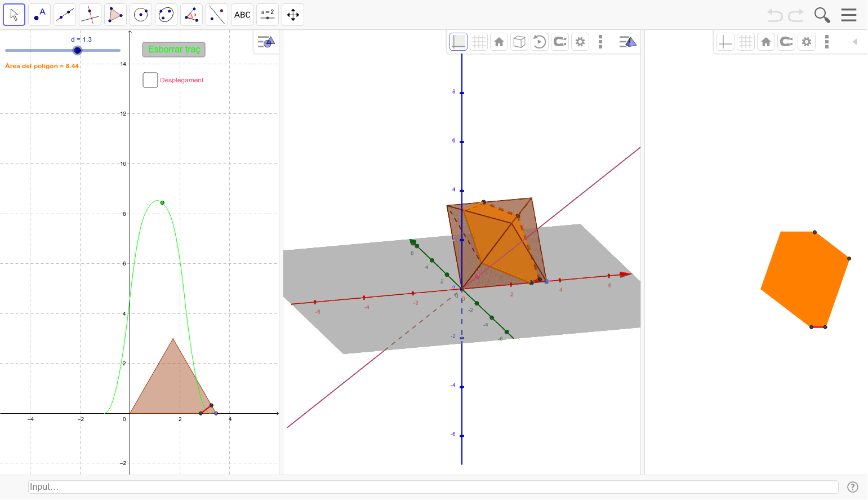Image resolution: width=868 pixels, height=500 pixels.
Task: Open 3D view settings gear
Action: click(580, 42)
